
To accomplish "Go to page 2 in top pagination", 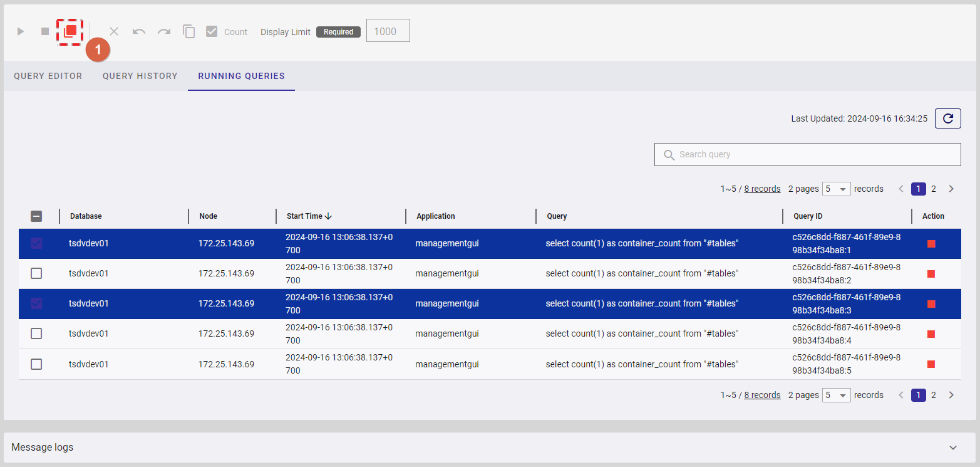I will point(934,189).
